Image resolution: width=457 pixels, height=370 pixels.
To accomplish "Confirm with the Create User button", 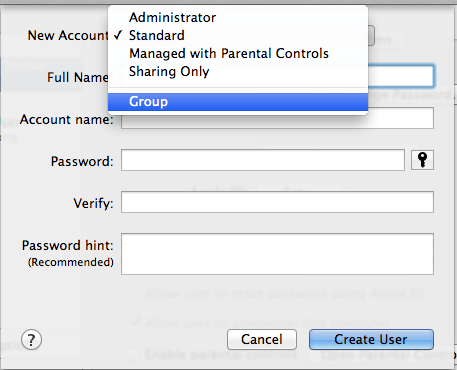I will pyautogui.click(x=371, y=340).
